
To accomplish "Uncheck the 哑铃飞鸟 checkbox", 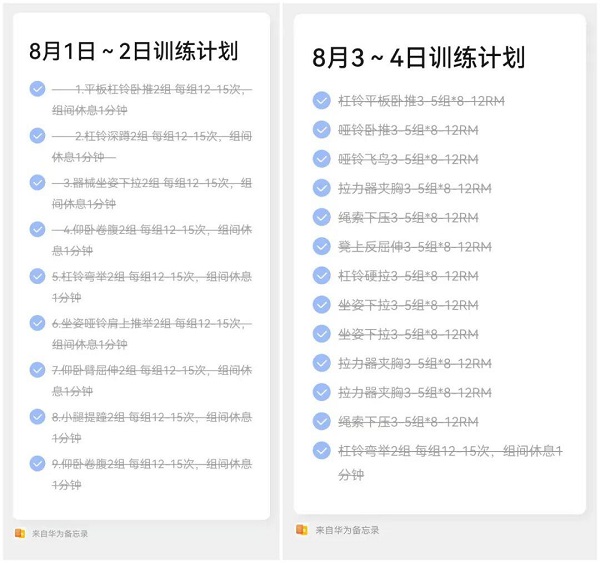I will point(321,159).
